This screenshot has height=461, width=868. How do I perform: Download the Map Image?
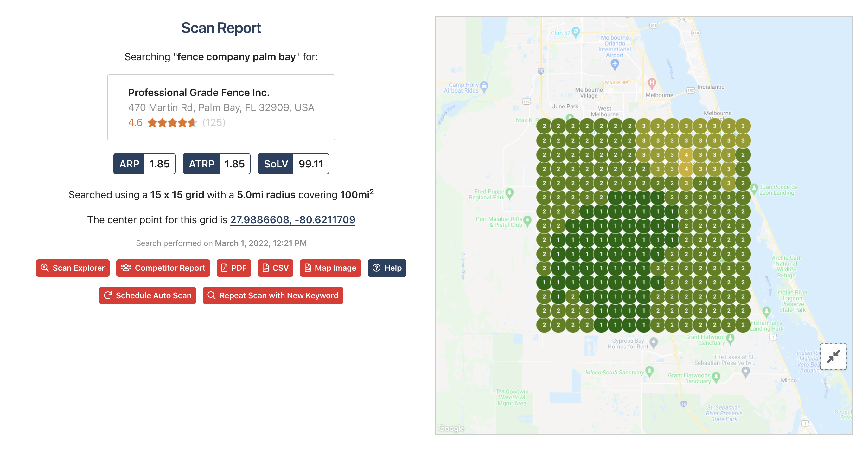click(x=330, y=268)
